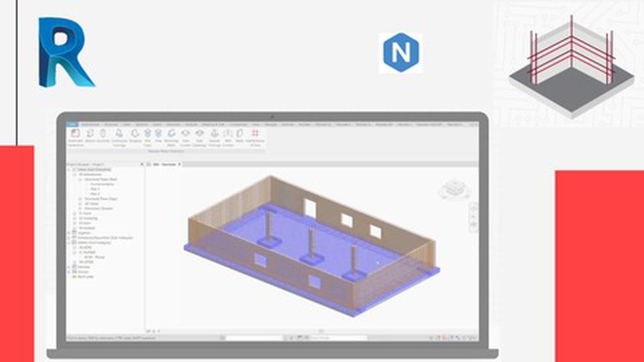Click the Spread Footings rebar tool
The image size is (644, 362).
(214, 134)
